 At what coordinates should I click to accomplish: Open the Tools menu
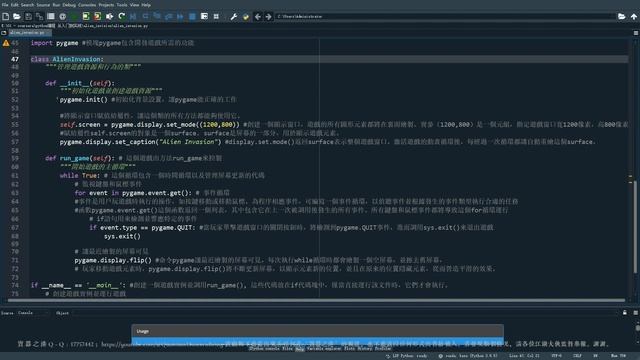(x=122, y=5)
